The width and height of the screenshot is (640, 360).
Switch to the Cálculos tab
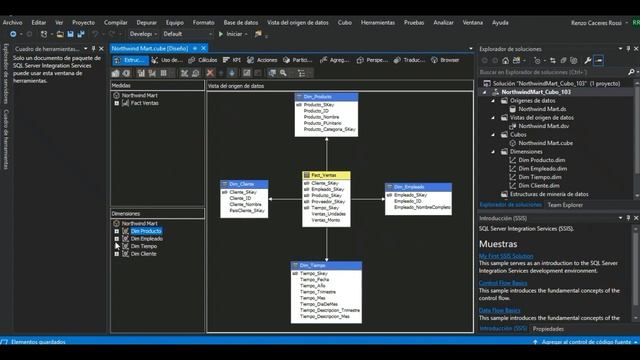point(203,60)
